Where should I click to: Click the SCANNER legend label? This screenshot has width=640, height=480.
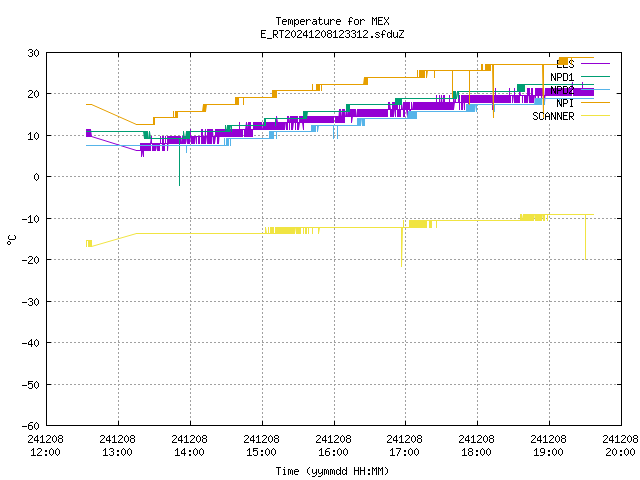[553, 116]
